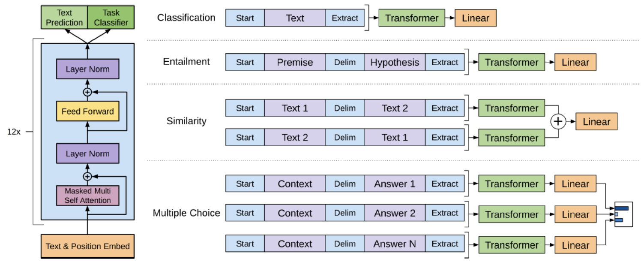The image size is (644, 262).
Task: Click the plus node above Feed Forward
Action: click(x=87, y=92)
